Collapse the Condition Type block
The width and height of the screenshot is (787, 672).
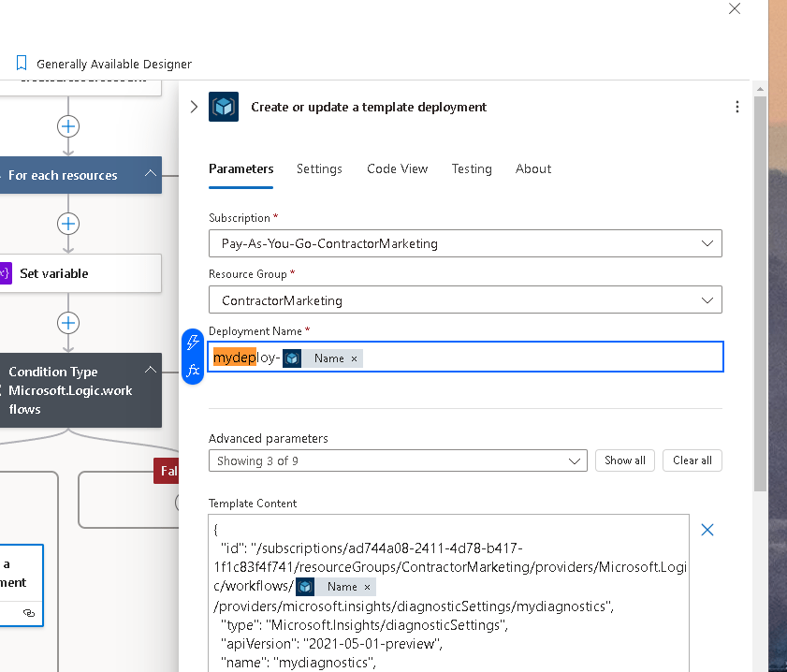[x=150, y=371]
